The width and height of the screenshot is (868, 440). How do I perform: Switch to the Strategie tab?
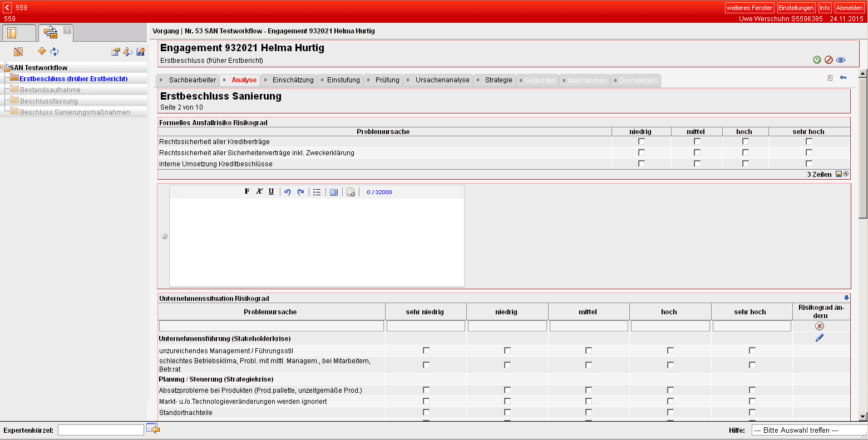click(x=494, y=80)
